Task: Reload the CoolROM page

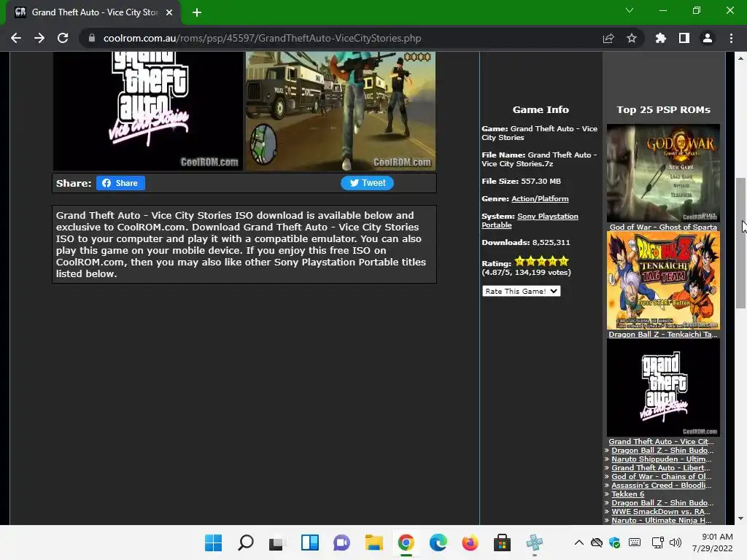Action: click(63, 38)
